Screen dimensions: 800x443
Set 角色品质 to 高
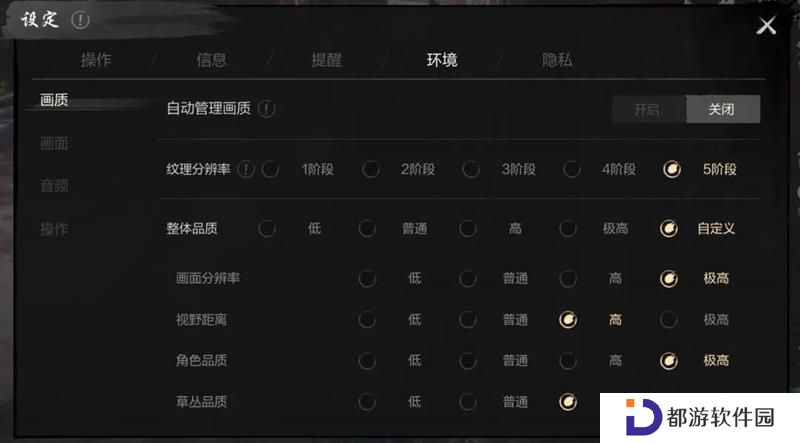(567, 361)
